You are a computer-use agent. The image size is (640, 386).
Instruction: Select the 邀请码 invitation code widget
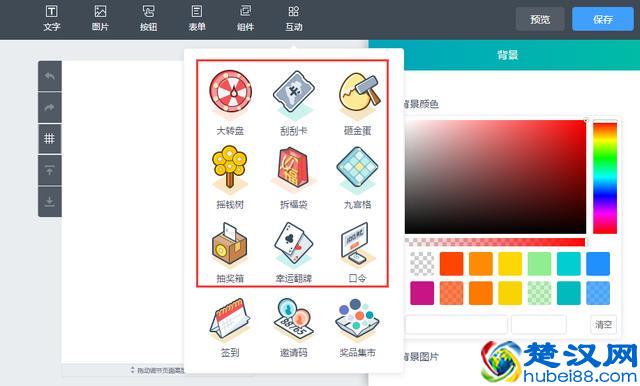click(293, 328)
